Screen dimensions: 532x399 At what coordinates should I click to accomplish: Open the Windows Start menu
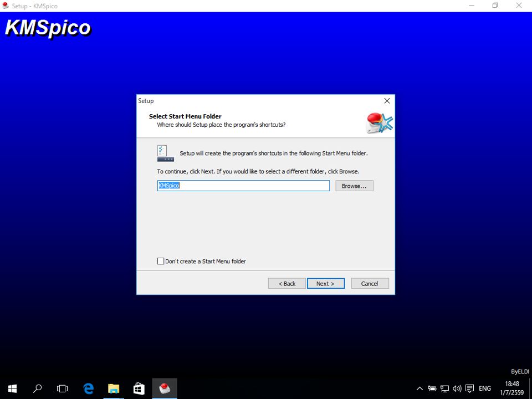(13, 388)
